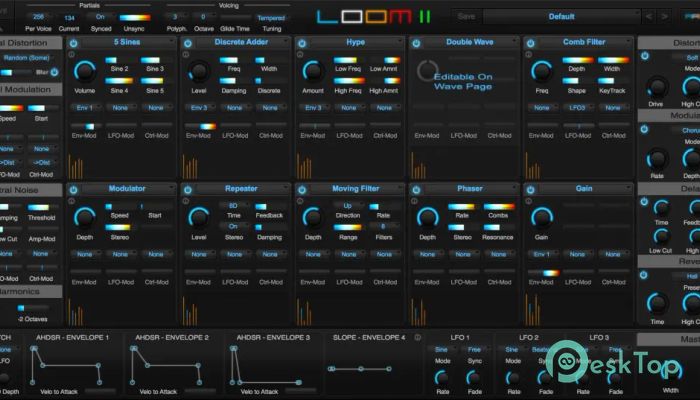Click the Reverb Time knob
Viewport: 700px width, 400px height.
(x=657, y=304)
